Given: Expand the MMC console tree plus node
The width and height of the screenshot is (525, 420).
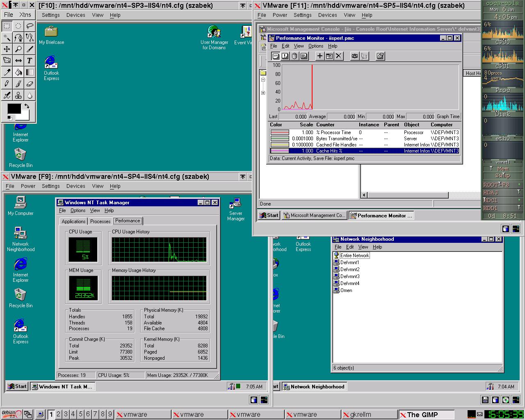Looking at the screenshot, I should pyautogui.click(x=263, y=93).
